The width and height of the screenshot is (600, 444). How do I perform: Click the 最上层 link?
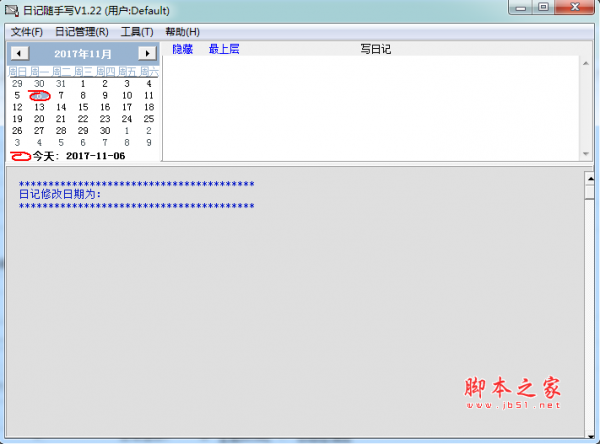(224, 49)
